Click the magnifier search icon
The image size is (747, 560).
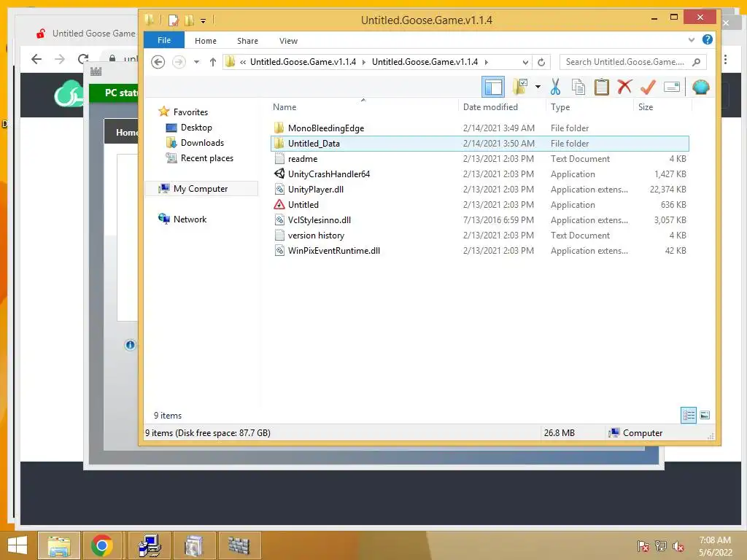pos(697,62)
